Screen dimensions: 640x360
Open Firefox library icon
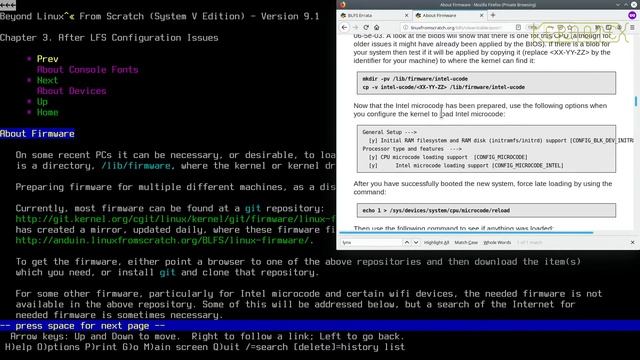[598, 27]
